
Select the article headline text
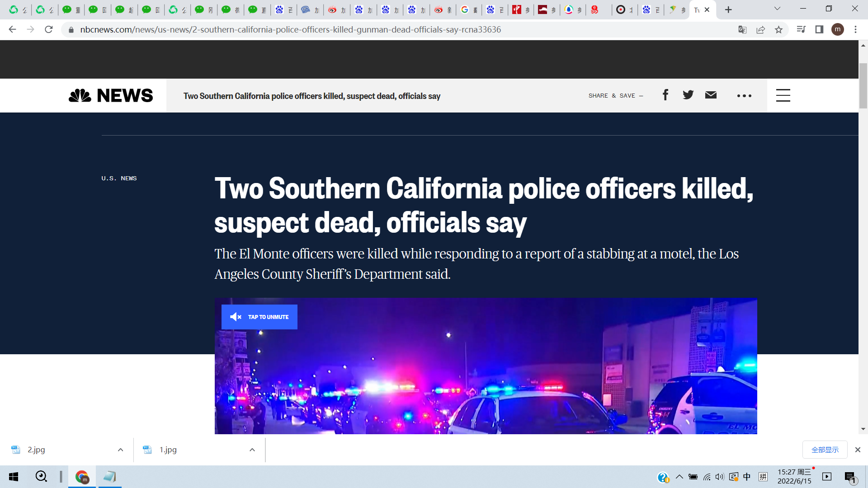[x=484, y=206]
